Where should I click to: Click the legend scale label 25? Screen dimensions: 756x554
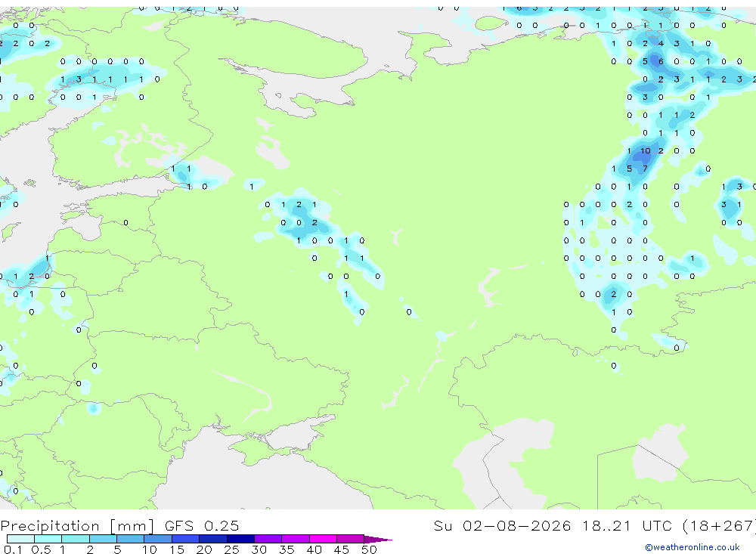coord(232,549)
